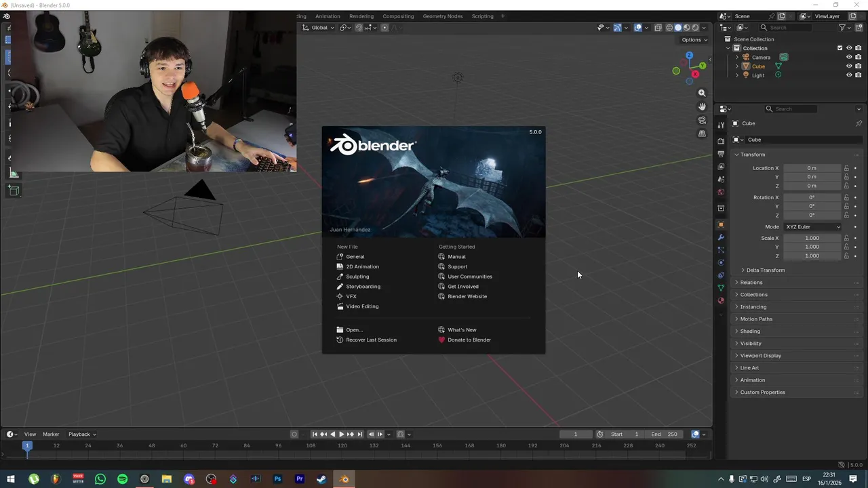The height and width of the screenshot is (488, 868).
Task: Open the green Object Data properties tab
Action: click(721, 288)
